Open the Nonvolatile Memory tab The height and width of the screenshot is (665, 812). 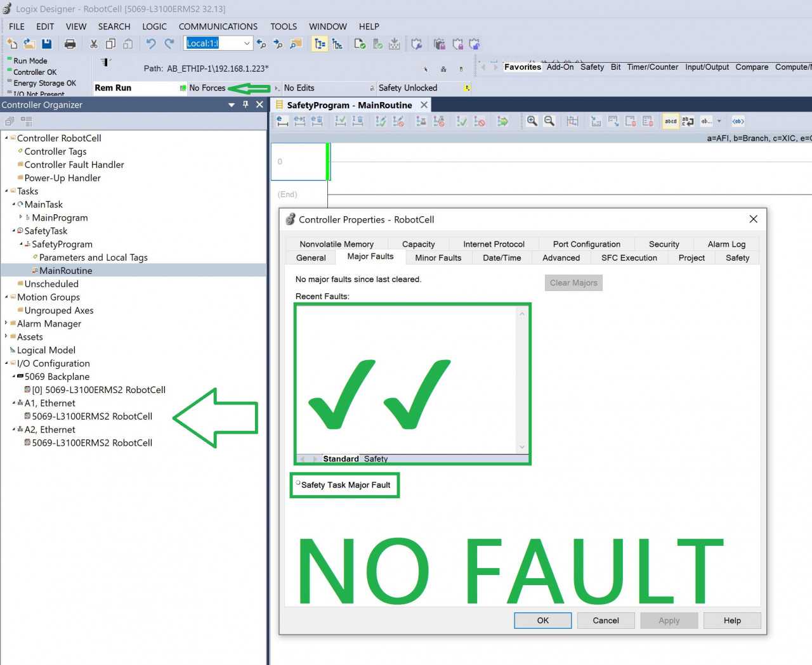pos(336,244)
